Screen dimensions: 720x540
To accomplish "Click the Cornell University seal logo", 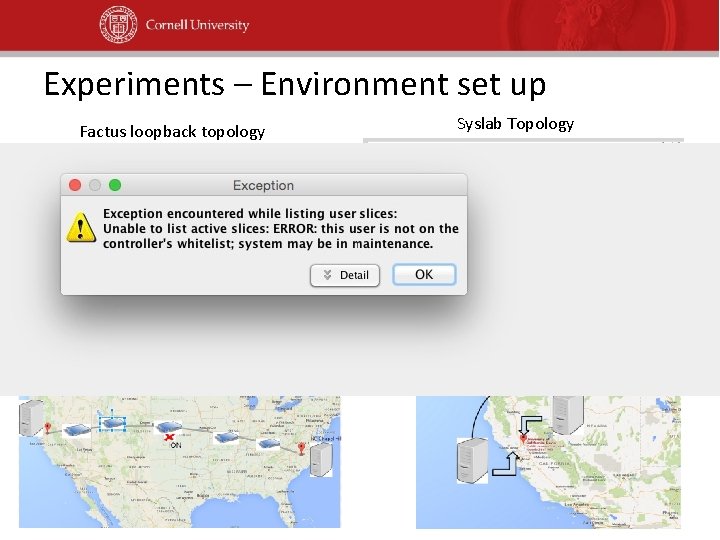I will pos(118,25).
